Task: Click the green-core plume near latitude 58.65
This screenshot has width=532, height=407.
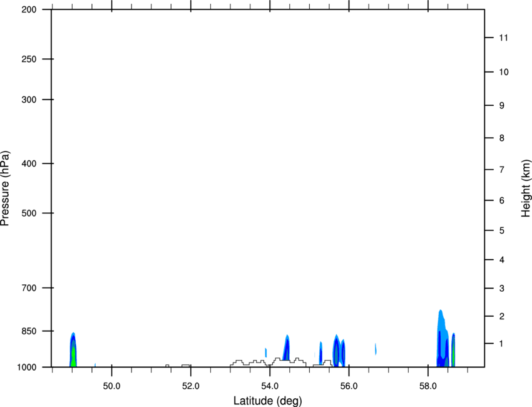Action: coord(453,350)
